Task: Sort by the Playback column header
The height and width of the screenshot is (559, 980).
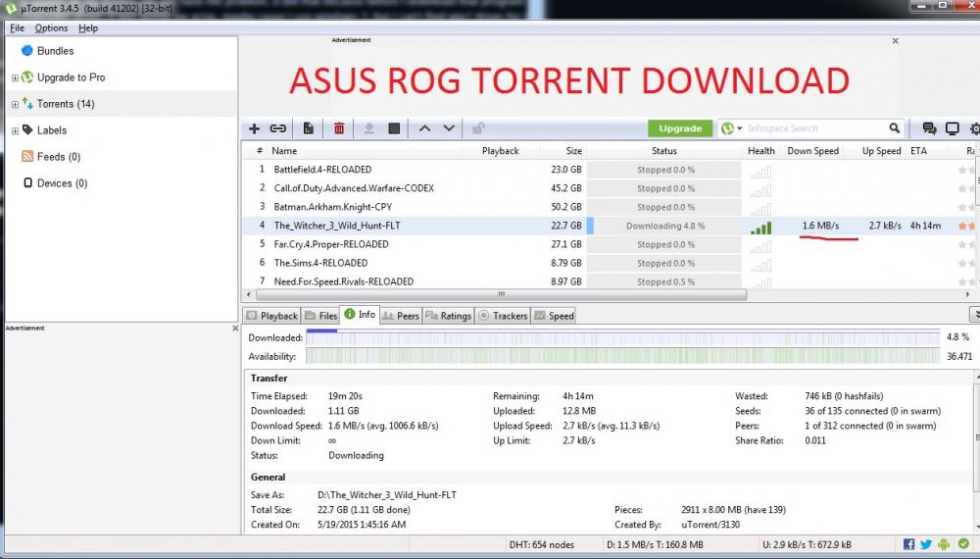Action: click(x=501, y=151)
